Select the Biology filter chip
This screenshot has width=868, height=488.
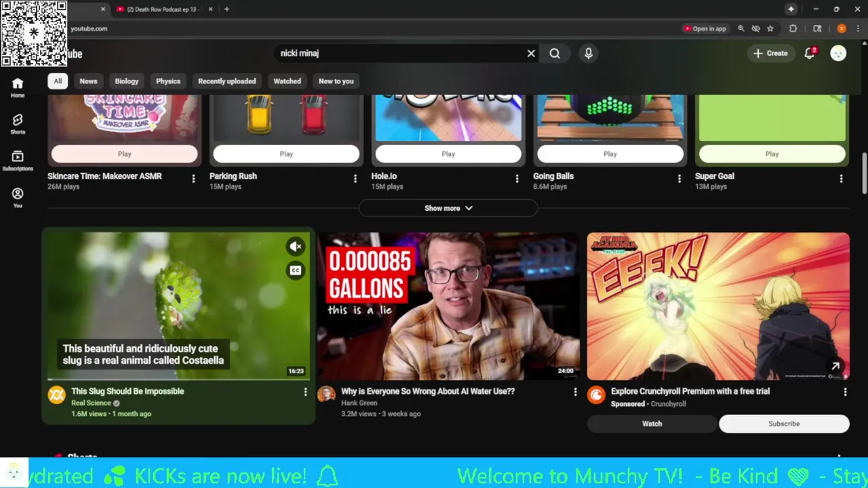126,81
